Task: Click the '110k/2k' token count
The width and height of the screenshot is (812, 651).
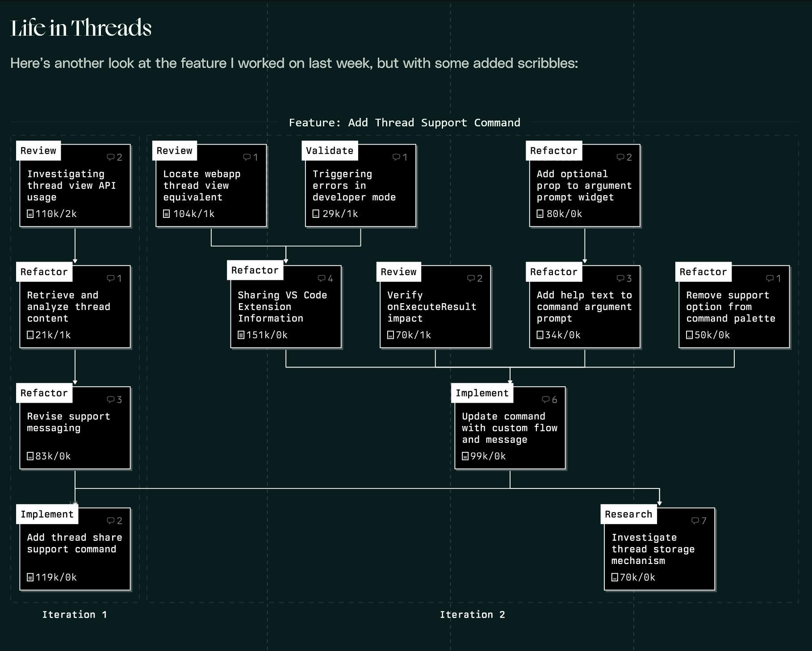Action: click(56, 214)
